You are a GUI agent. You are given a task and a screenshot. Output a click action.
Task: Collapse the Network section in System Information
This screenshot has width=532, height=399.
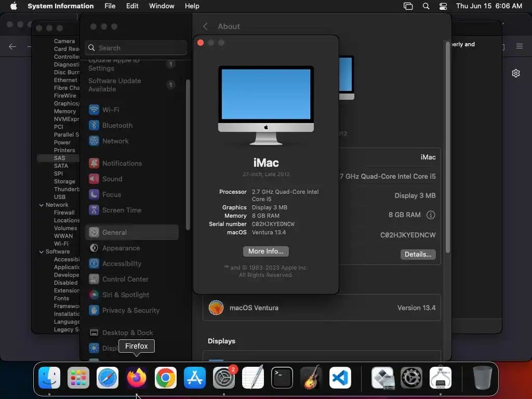(42, 205)
